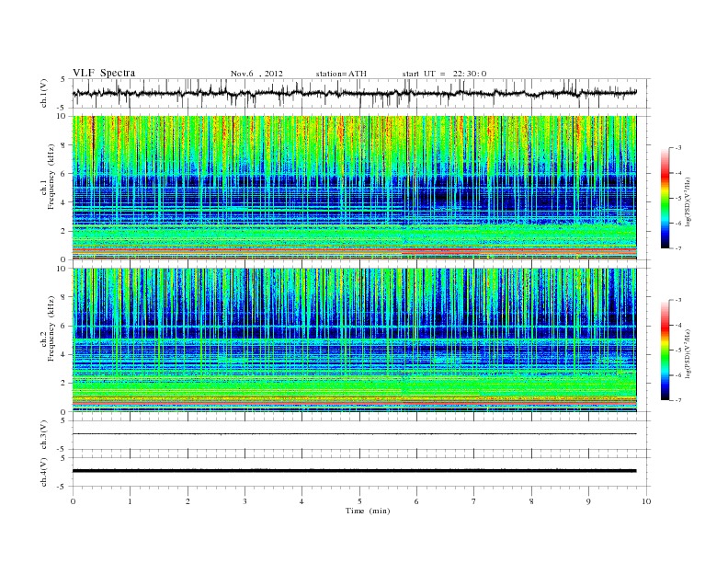This screenshot has width=728, height=563.
Task: Click the ch.2 "Frequency (kHz)" axis label
Action: pos(51,328)
